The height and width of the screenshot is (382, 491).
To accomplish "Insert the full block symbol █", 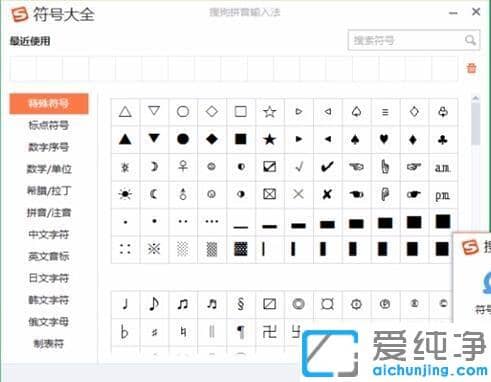I will (x=443, y=221).
